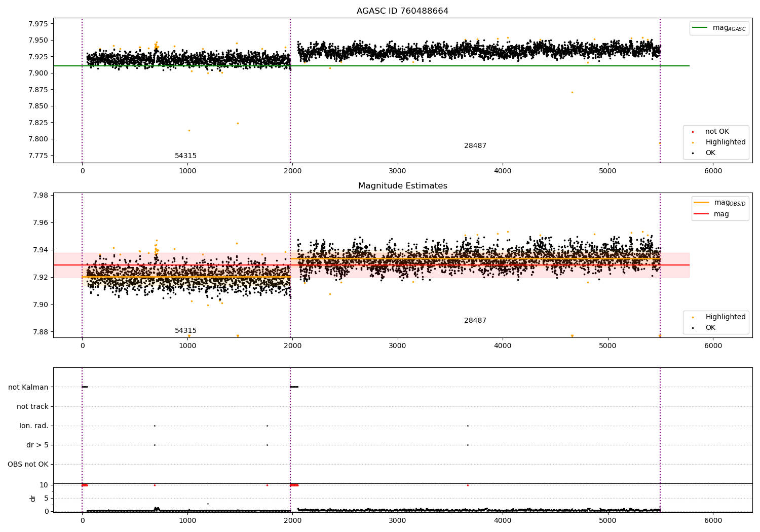The height and width of the screenshot is (532, 760).
Task: Click the 7.88 tick label on middle plot
Action: point(40,332)
